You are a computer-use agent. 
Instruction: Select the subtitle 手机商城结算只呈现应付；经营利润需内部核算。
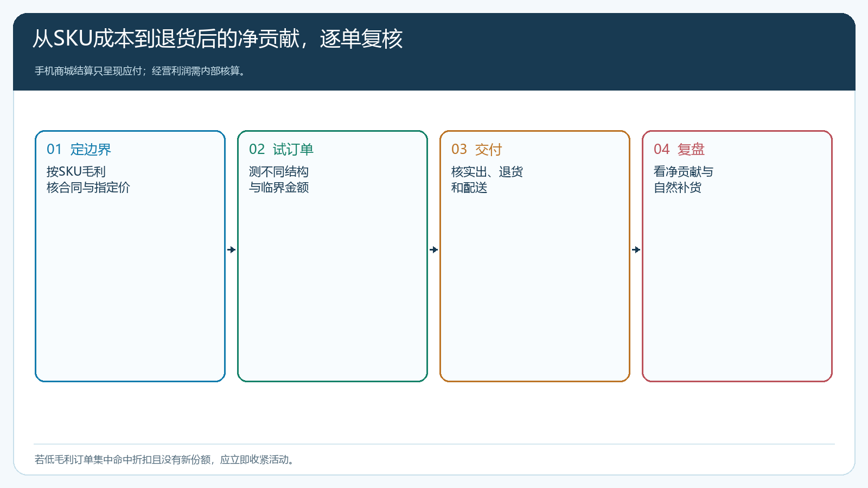tap(142, 71)
